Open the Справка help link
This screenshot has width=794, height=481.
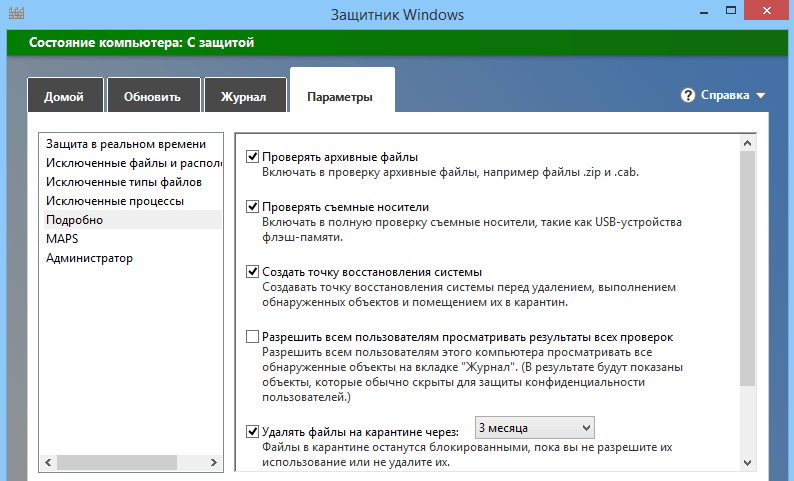(x=725, y=95)
